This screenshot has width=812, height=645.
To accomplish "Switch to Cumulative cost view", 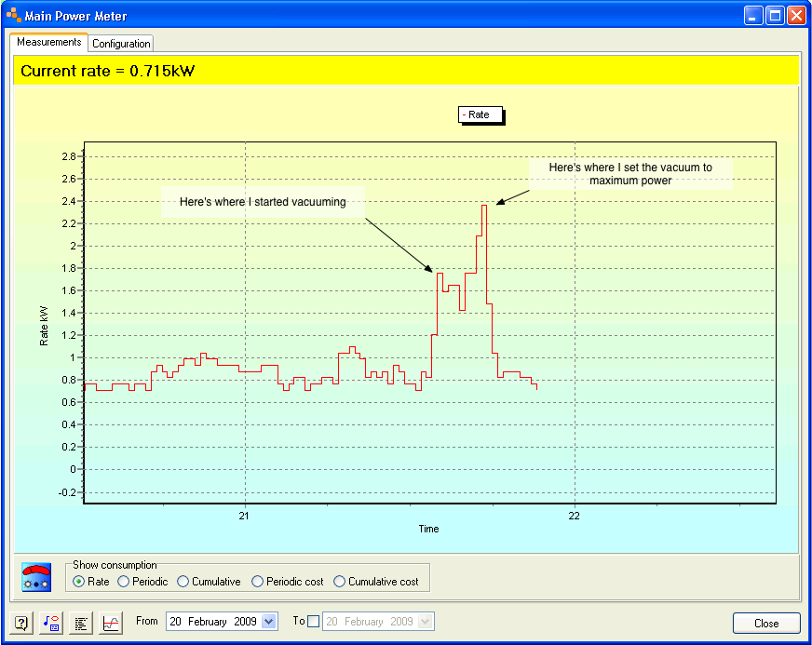I will pyautogui.click(x=340, y=582).
